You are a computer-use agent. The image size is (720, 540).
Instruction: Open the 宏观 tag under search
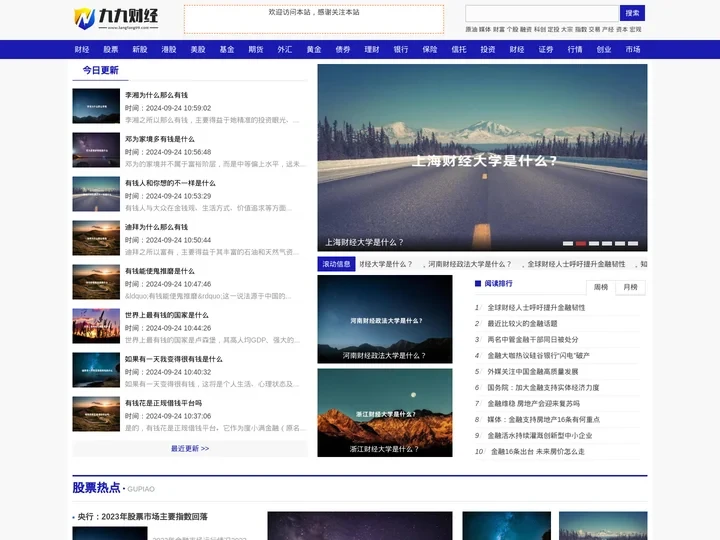point(636,29)
